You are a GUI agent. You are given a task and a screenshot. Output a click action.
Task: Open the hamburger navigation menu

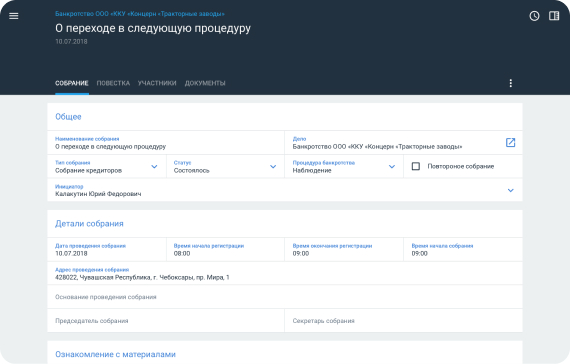point(13,16)
